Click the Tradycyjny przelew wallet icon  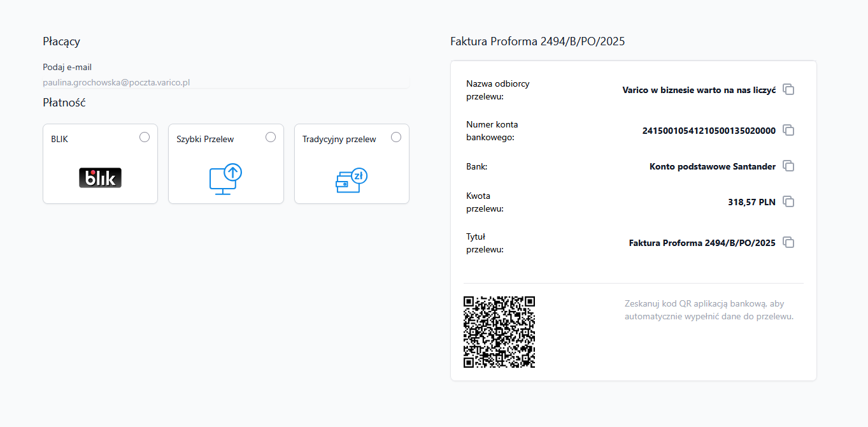click(x=352, y=180)
